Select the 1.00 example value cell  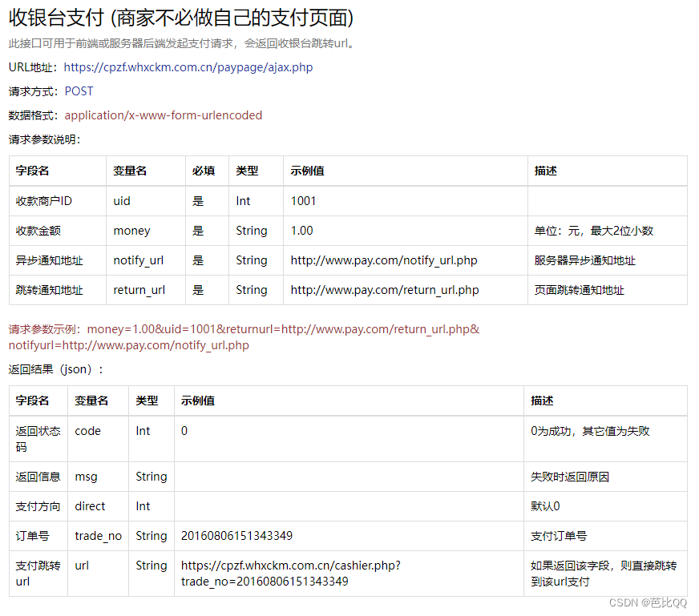coord(406,231)
